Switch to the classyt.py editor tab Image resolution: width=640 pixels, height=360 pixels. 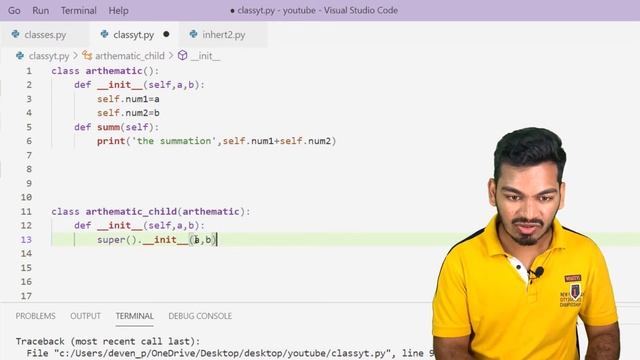(133, 35)
